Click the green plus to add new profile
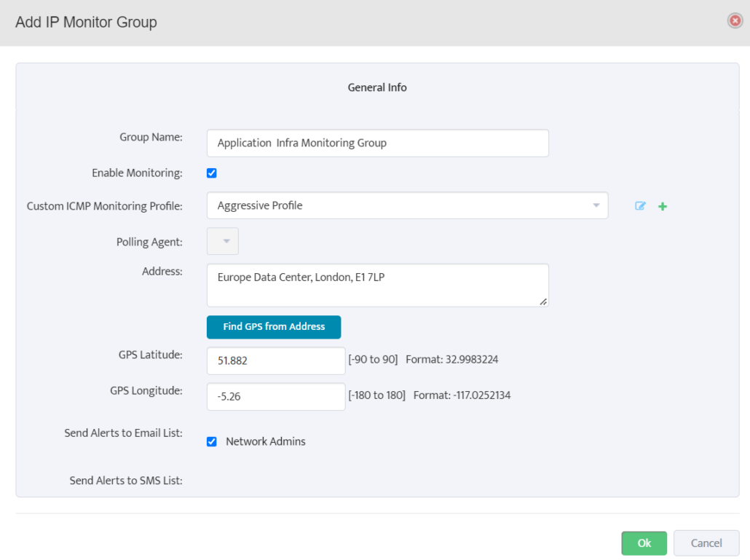The width and height of the screenshot is (750, 560). (662, 206)
